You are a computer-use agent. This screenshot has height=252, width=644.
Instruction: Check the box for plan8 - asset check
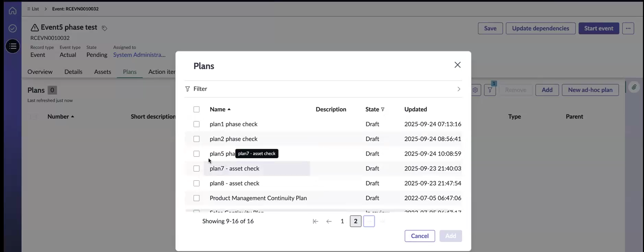click(196, 184)
